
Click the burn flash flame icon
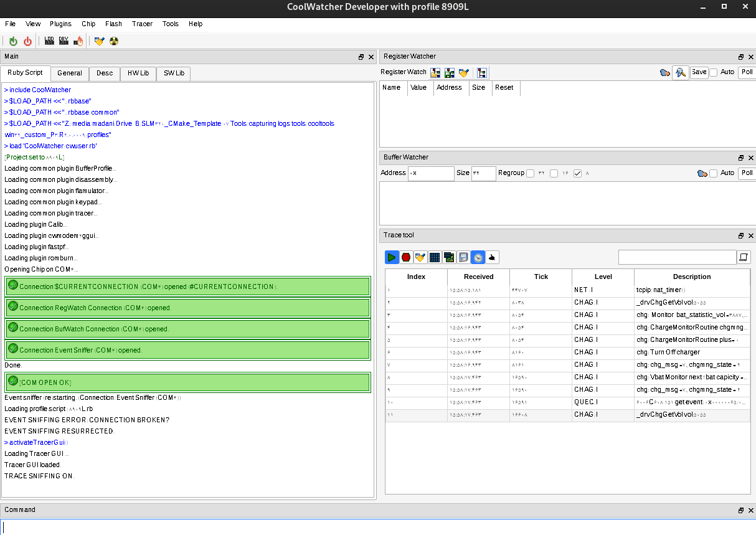(78, 41)
